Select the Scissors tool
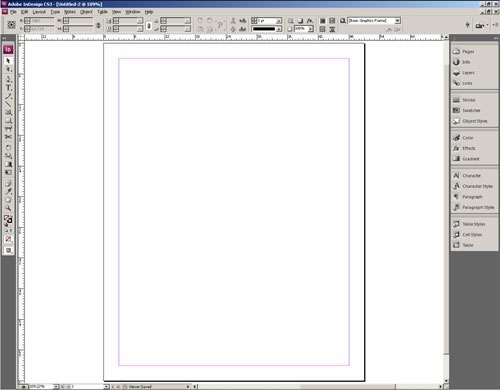 point(8,137)
